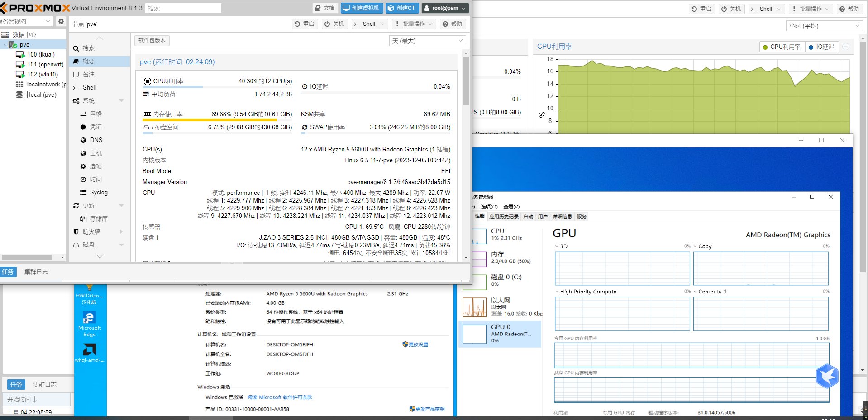868x420 pixels.
Task: Click 重启 reboot in front node toolbar
Action: 305,24
